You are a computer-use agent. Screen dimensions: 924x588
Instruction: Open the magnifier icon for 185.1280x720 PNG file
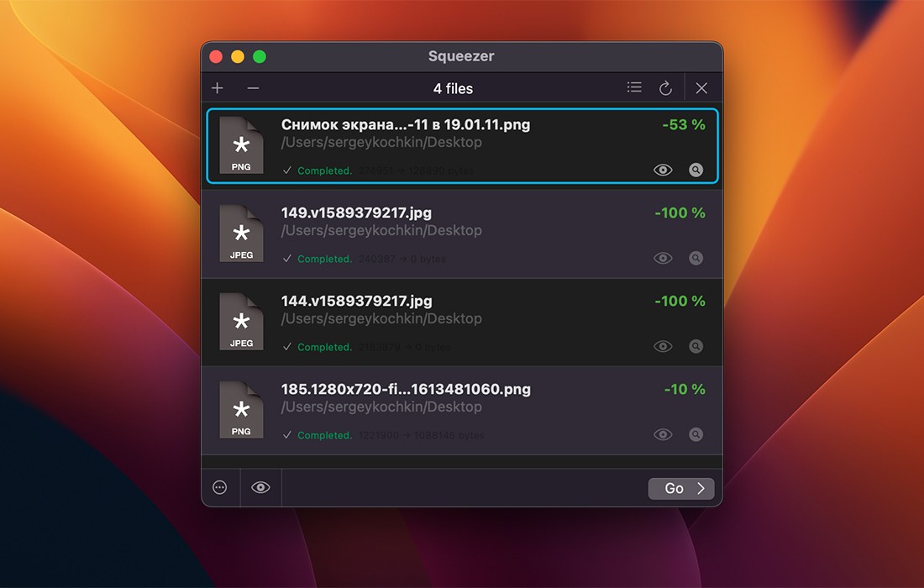click(x=696, y=434)
